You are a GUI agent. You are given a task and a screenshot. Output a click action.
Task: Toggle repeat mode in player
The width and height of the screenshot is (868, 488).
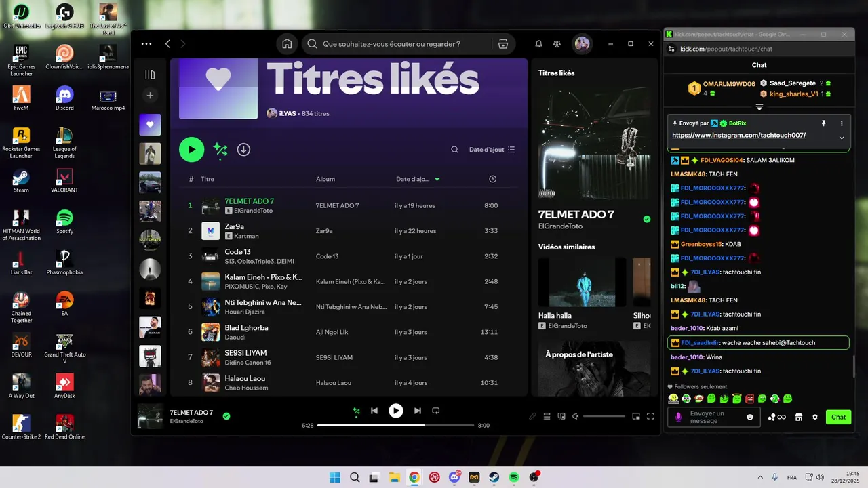pyautogui.click(x=436, y=411)
